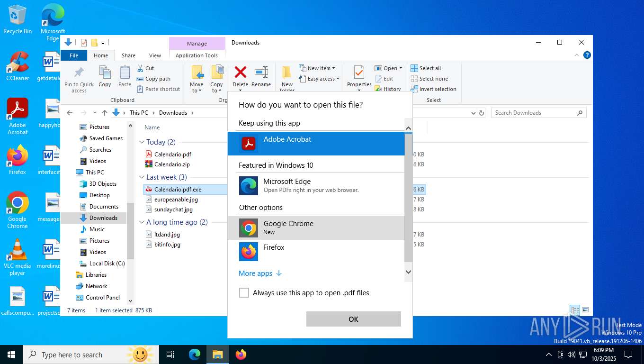
Task: Click Cut in the Clipboard group
Action: 145,68
